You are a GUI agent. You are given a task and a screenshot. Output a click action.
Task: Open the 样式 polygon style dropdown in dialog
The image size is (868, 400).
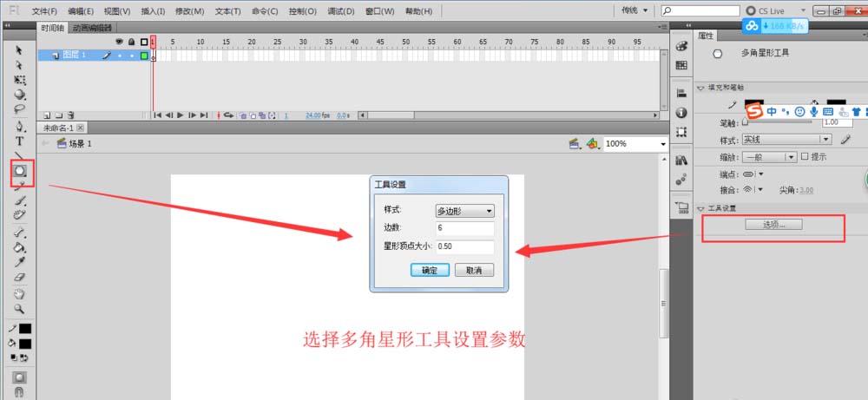tap(465, 211)
